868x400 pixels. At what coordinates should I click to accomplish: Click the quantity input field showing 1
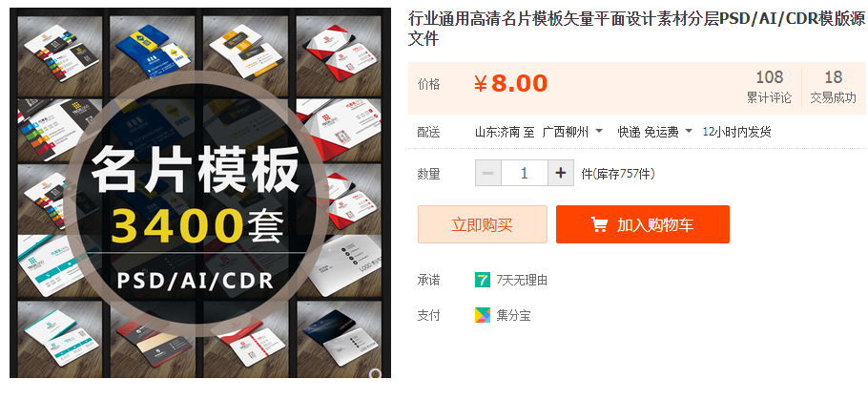[525, 174]
